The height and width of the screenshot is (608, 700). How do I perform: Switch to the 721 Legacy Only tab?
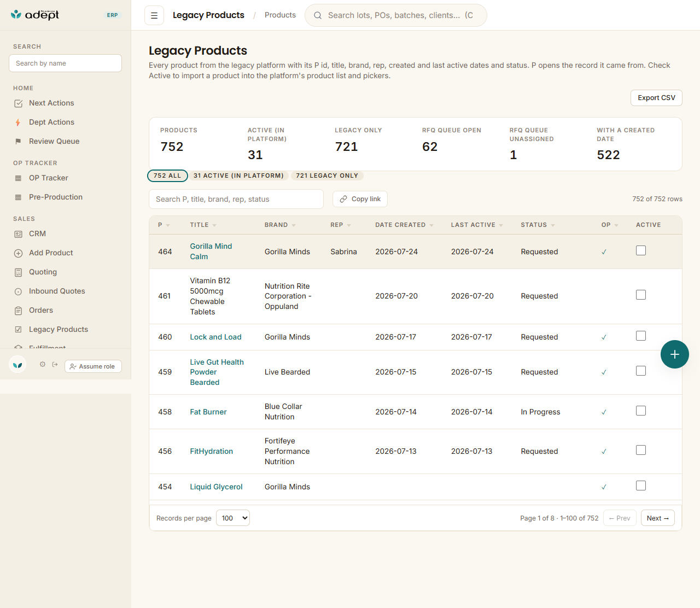point(327,176)
